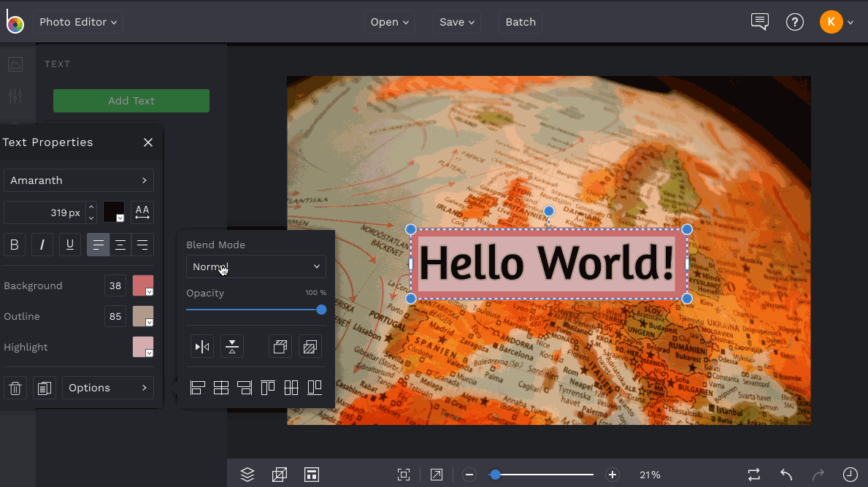Redo the last action
This screenshot has height=487, width=868.
coord(818,475)
